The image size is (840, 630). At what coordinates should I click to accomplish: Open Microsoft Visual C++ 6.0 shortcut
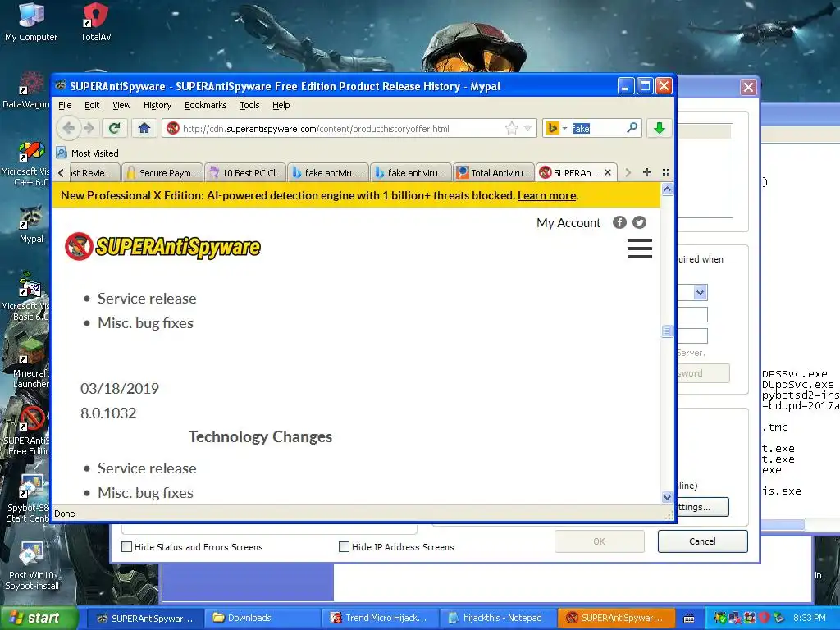[x=25, y=163]
